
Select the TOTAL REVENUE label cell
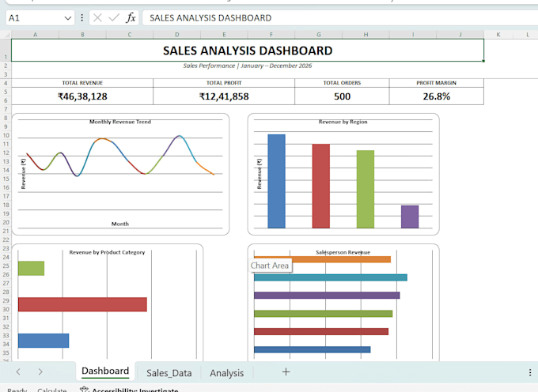82,83
